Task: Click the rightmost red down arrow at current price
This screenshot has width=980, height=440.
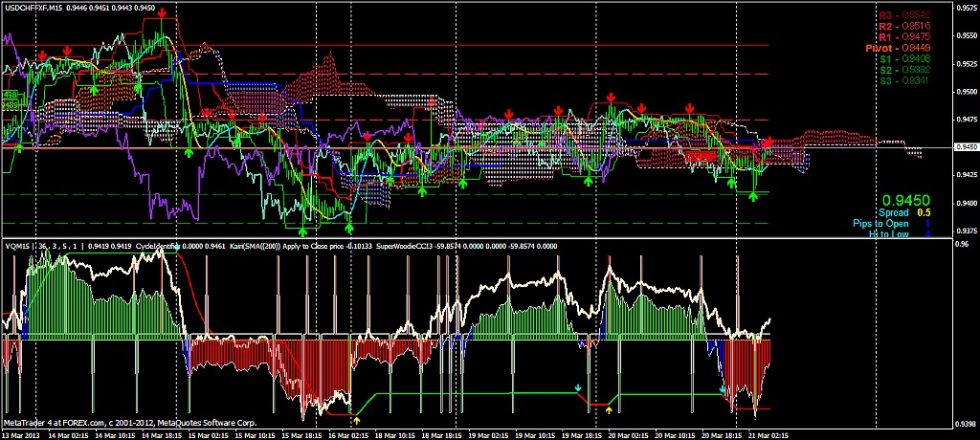Action: 769,143
